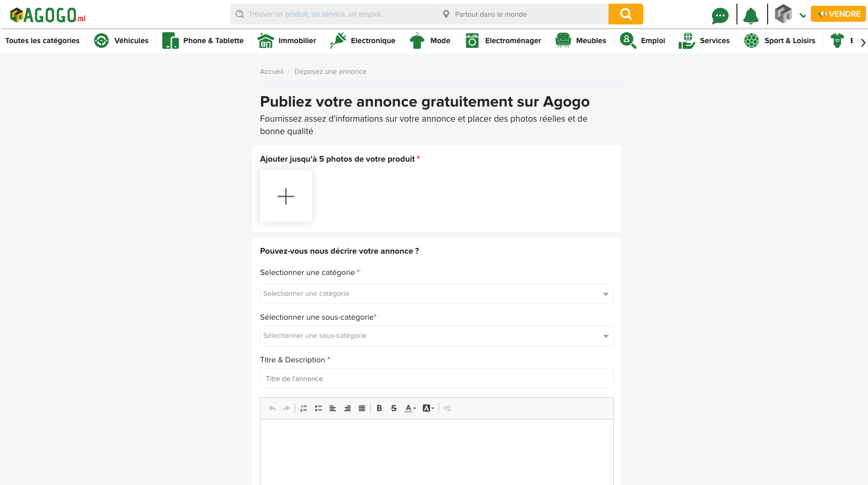Click the AGOGO.ml logo
Viewport: 868px width, 485px height.
pos(48,15)
